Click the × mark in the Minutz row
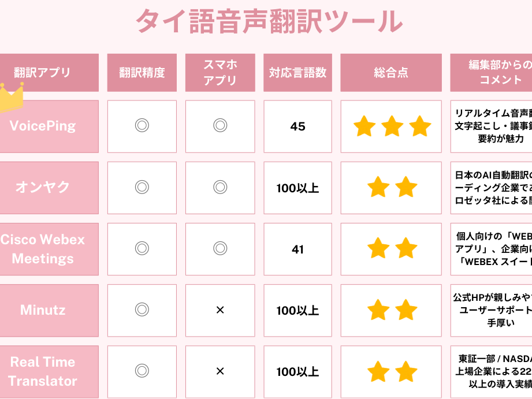The width and height of the screenshot is (532, 399). pos(220,309)
